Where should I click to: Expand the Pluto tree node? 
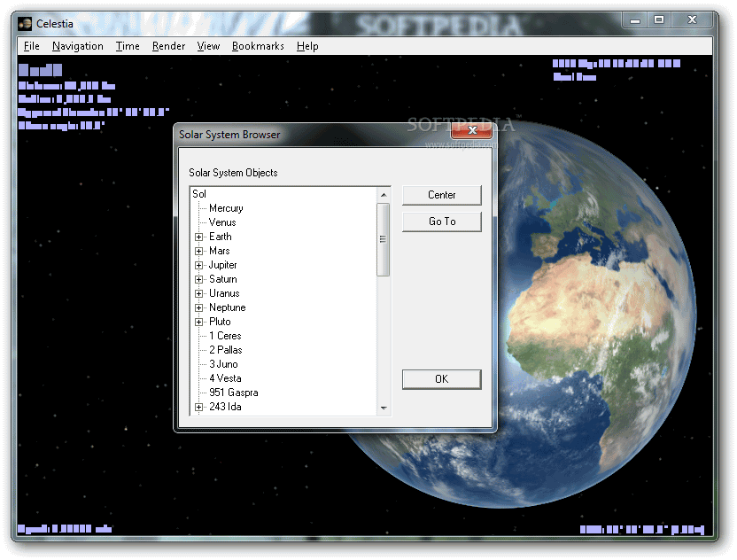click(x=198, y=322)
